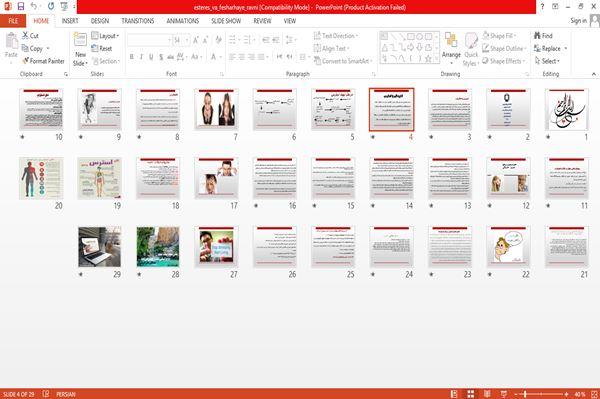600x399 pixels.
Task: Open Shape Outline dropdown
Action: point(504,48)
